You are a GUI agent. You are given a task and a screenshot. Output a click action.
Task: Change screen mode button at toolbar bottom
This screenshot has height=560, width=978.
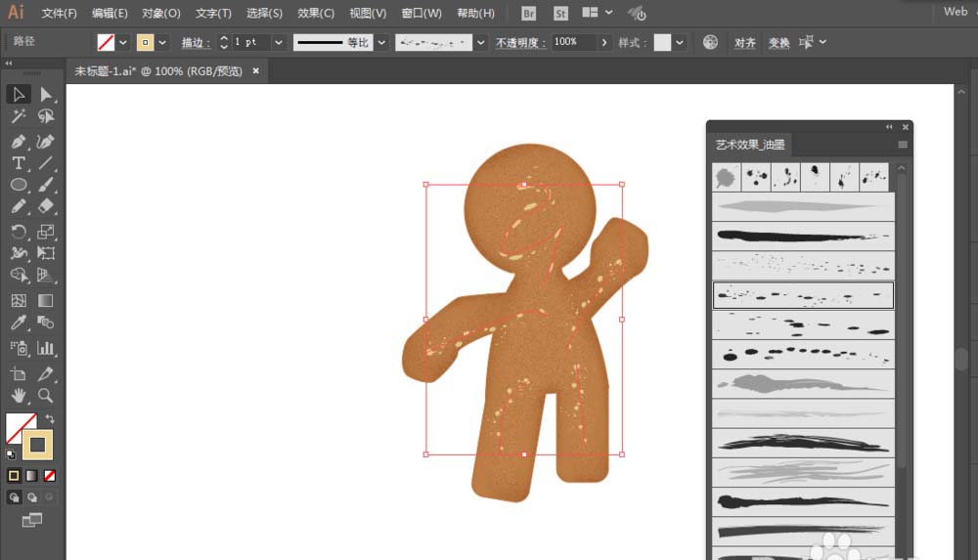[32, 520]
